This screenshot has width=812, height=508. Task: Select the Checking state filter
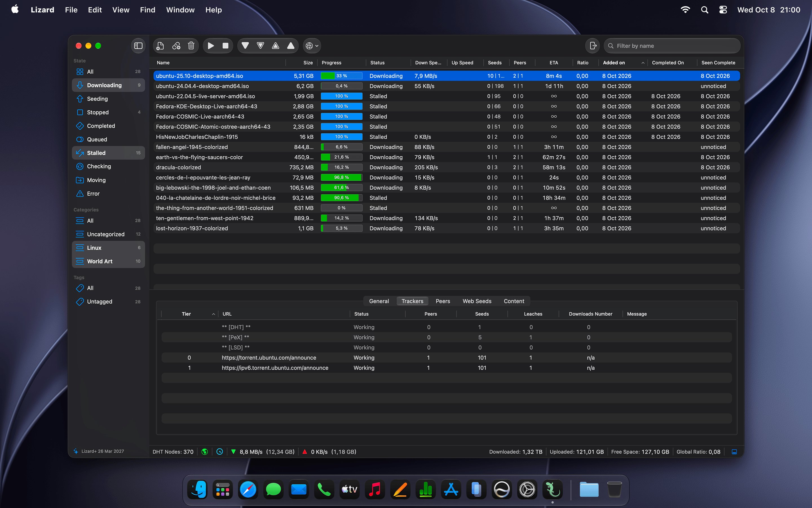click(108, 166)
